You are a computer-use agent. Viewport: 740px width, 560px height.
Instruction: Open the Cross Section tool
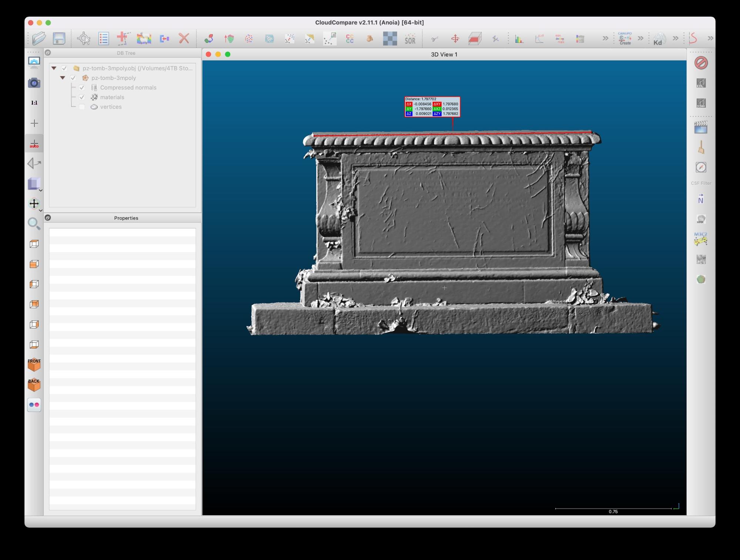475,38
